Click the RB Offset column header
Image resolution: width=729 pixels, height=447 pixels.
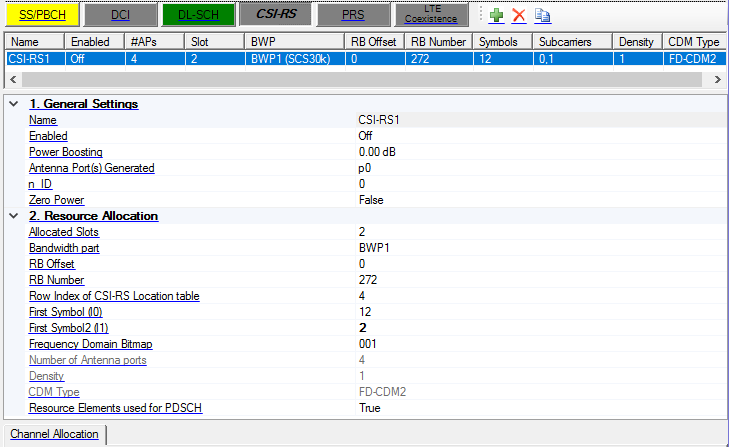(x=375, y=42)
